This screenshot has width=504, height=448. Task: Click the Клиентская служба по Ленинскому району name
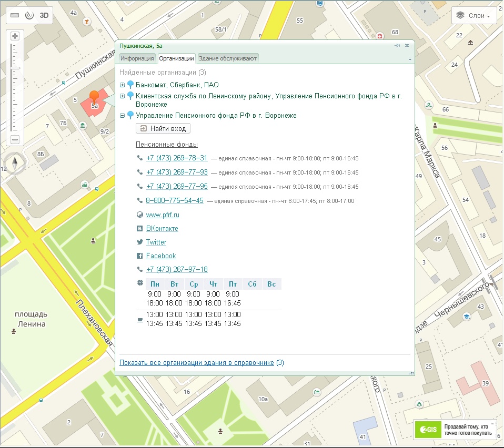coord(269,100)
